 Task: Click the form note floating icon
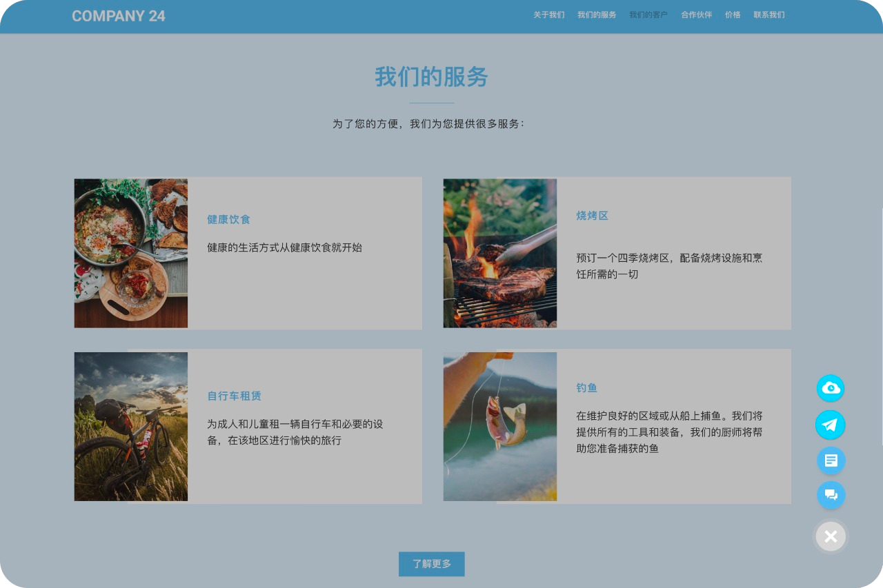[x=831, y=460]
